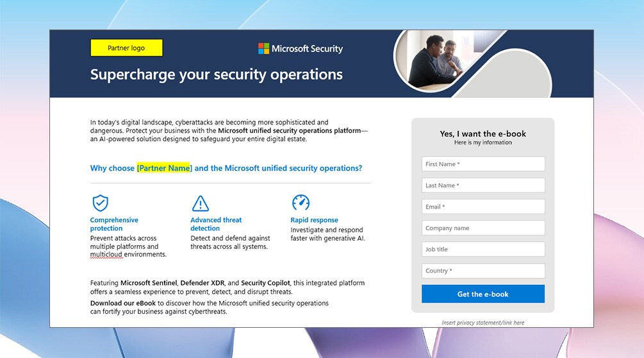This screenshot has width=644, height=358.
Task: Click the Insert privacy statement link text
Action: pyautogui.click(x=483, y=323)
